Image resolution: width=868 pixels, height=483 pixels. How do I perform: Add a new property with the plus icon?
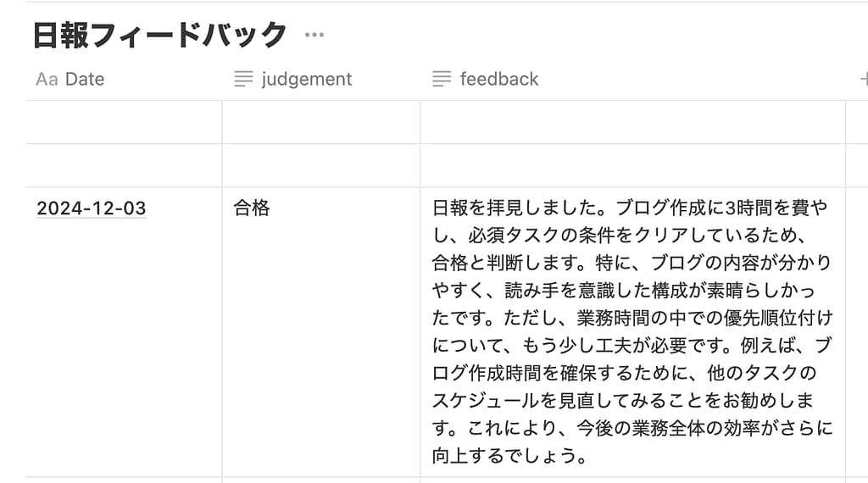(863, 80)
